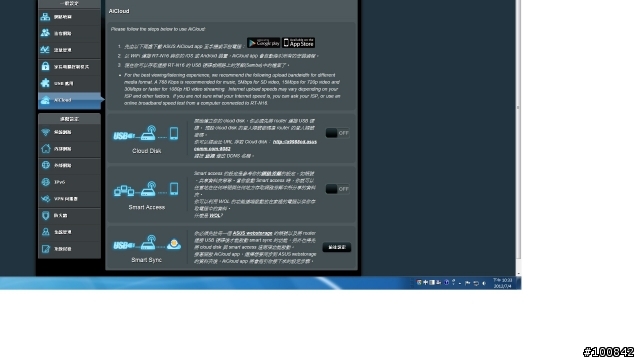Turn on the Smart Access OFF switch

tap(338, 189)
